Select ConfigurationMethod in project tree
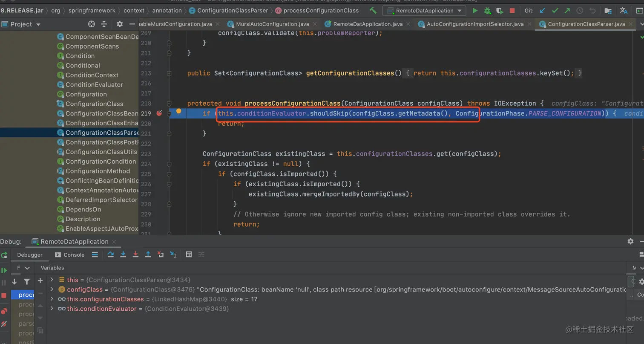 pos(98,171)
